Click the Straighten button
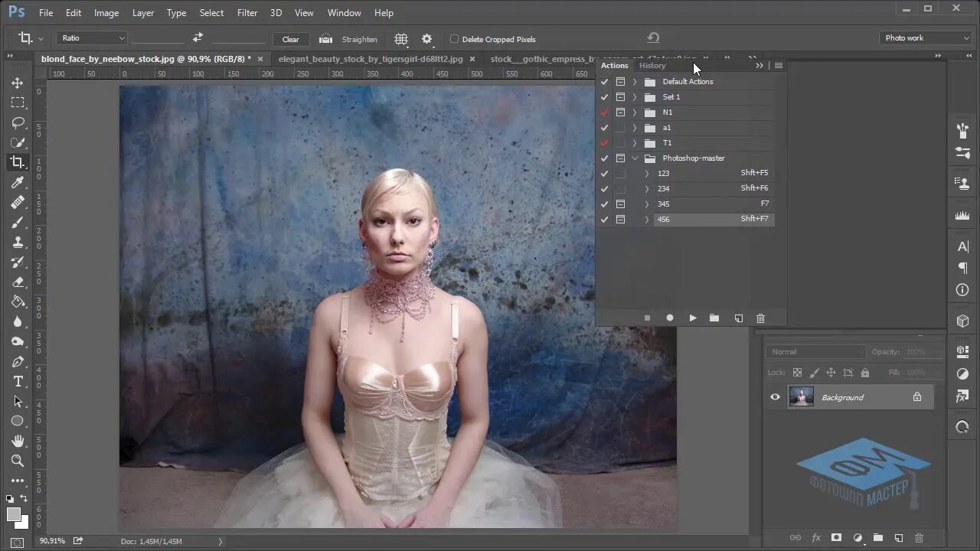 [360, 40]
